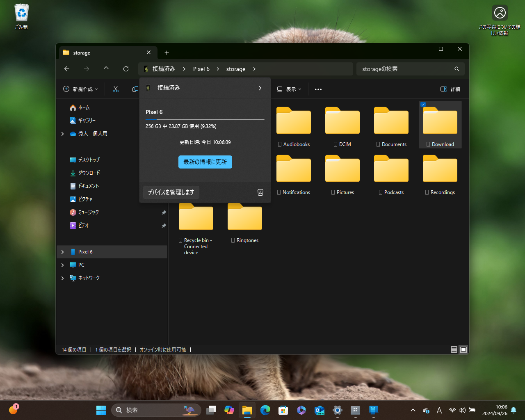525x420 pixels.
Task: Select the Ringtones folder
Action: pos(245,222)
